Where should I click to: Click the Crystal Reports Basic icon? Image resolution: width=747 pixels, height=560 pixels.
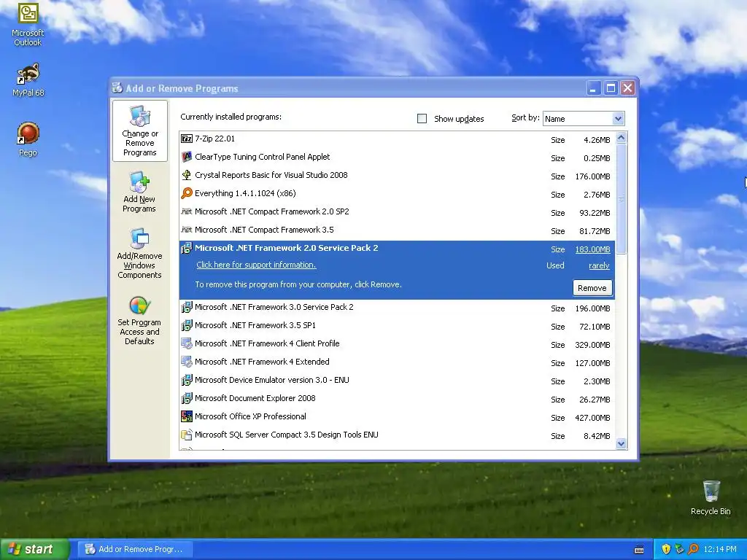point(187,175)
